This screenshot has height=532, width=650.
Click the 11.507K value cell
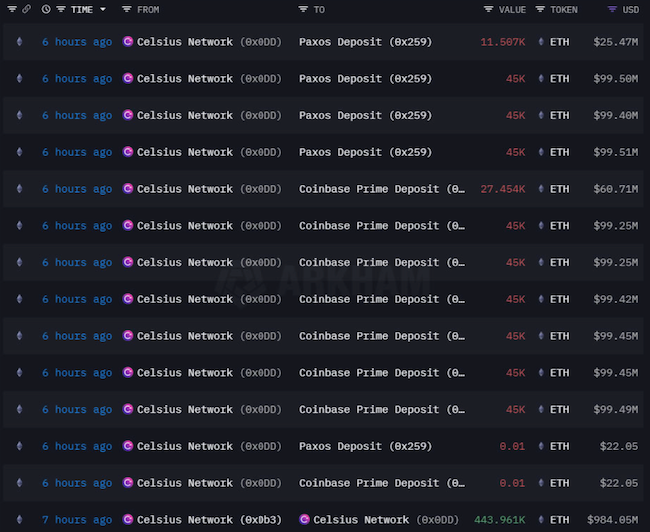pyautogui.click(x=502, y=42)
